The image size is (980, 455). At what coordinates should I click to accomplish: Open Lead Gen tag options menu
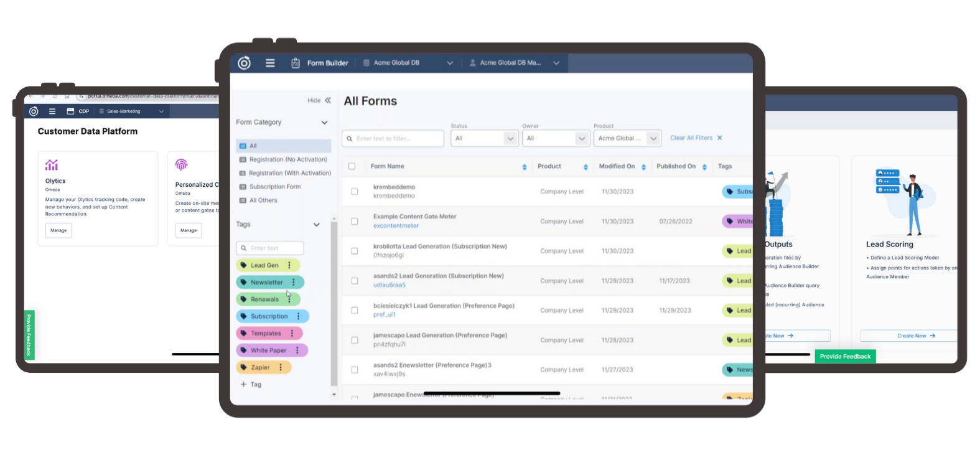click(289, 265)
